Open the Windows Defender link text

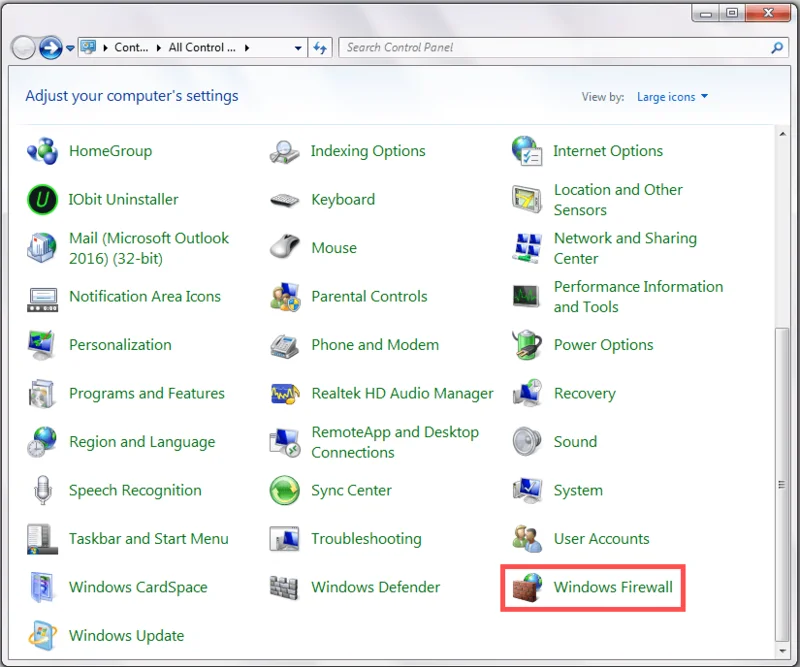[x=376, y=587]
